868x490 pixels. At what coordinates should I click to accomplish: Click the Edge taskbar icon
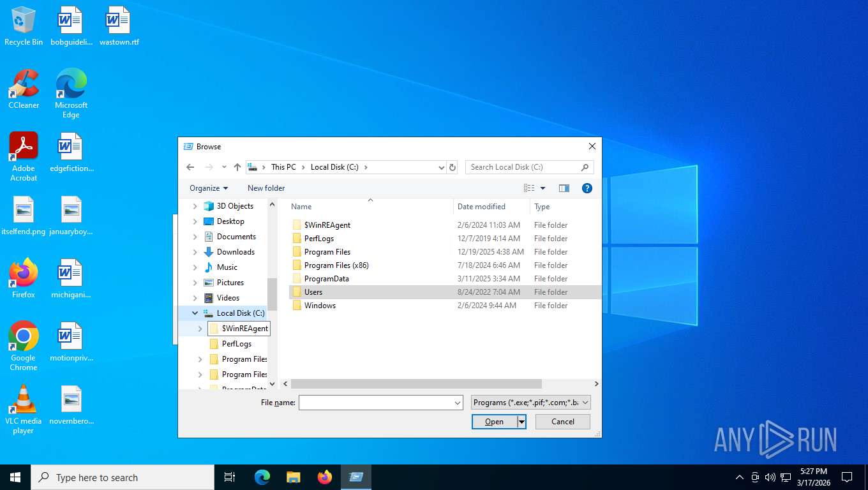coord(262,477)
